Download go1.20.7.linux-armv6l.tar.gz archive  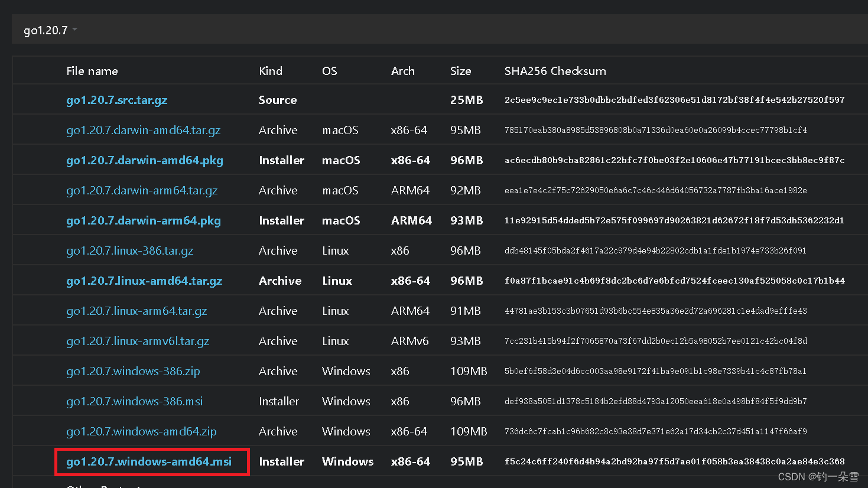tap(138, 341)
